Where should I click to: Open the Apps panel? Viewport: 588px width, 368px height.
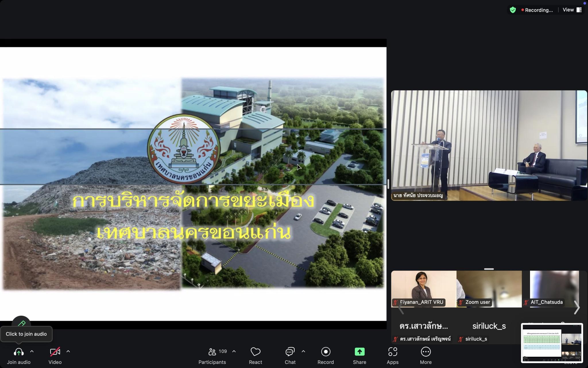(392, 356)
